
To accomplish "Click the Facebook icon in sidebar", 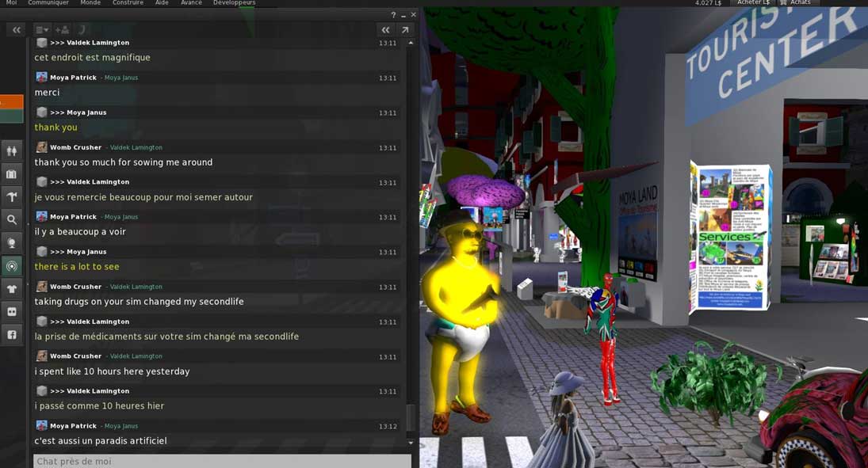I will (12, 335).
